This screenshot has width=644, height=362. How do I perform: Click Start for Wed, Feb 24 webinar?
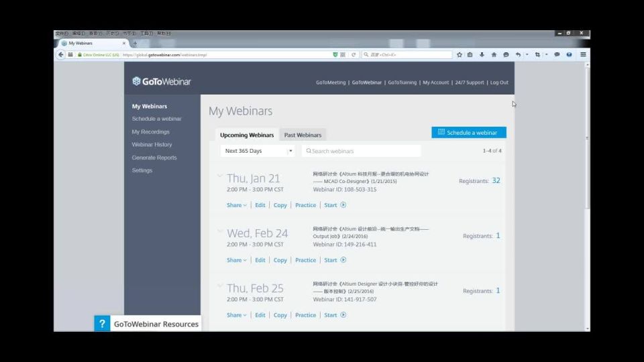(x=330, y=260)
